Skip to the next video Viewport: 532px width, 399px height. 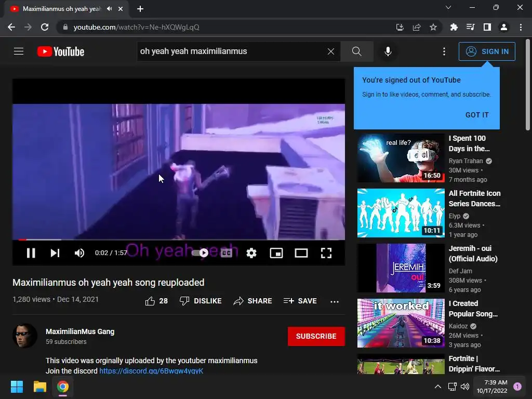point(55,253)
